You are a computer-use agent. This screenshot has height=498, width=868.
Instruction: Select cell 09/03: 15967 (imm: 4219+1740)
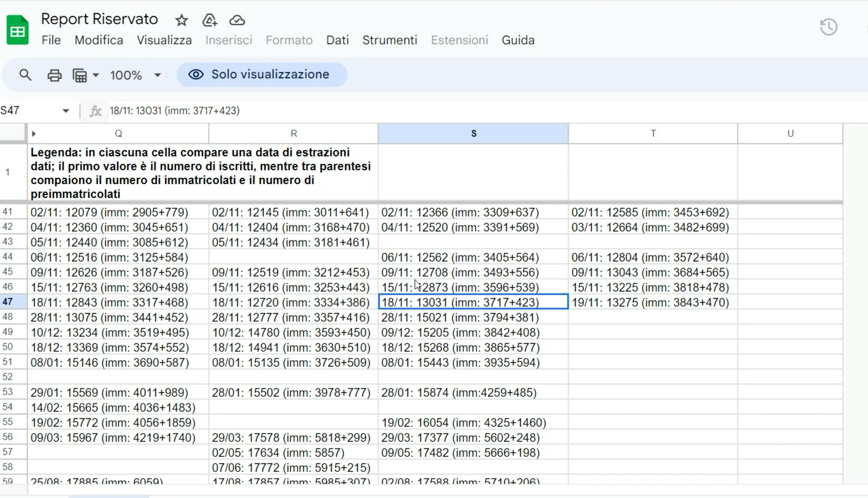pos(118,438)
